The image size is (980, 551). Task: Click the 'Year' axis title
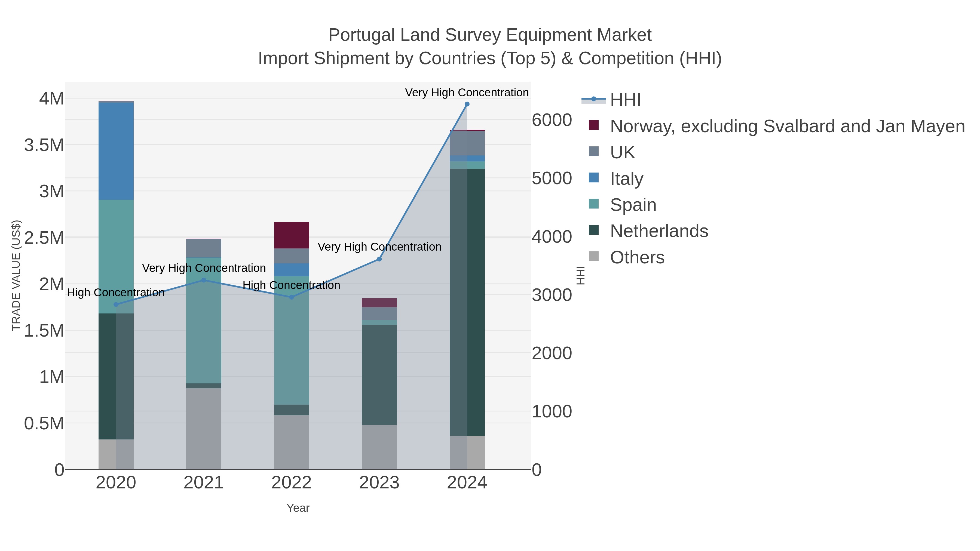coord(298,508)
